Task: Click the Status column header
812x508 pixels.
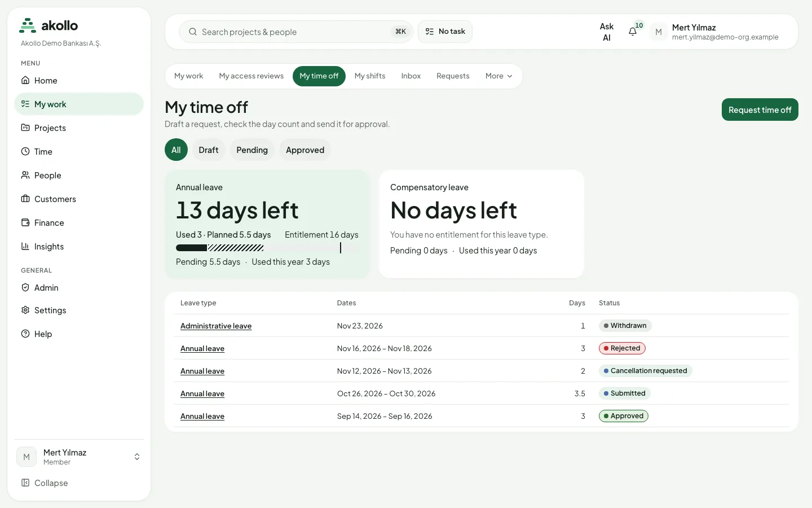Action: [609, 303]
